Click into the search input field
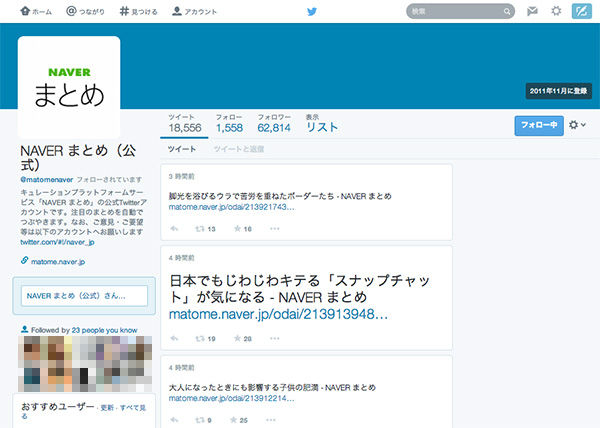The height and width of the screenshot is (428, 600). click(460, 11)
